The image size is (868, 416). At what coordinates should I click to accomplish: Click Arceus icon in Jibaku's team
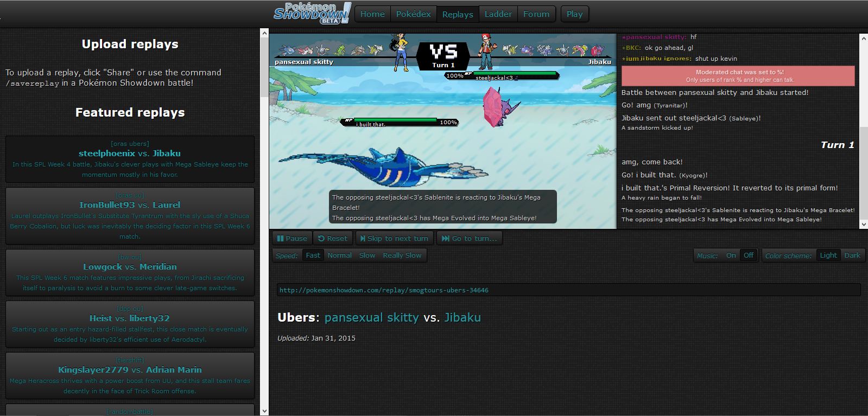(x=510, y=50)
